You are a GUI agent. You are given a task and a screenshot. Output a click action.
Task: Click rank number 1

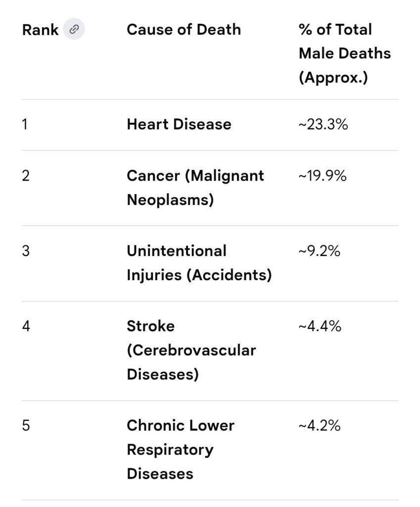25,124
